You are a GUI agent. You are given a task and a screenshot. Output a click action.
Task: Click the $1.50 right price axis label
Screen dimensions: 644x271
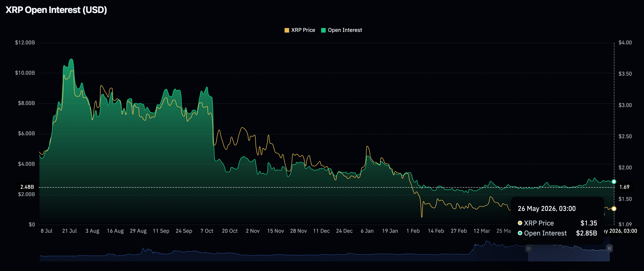625,199
